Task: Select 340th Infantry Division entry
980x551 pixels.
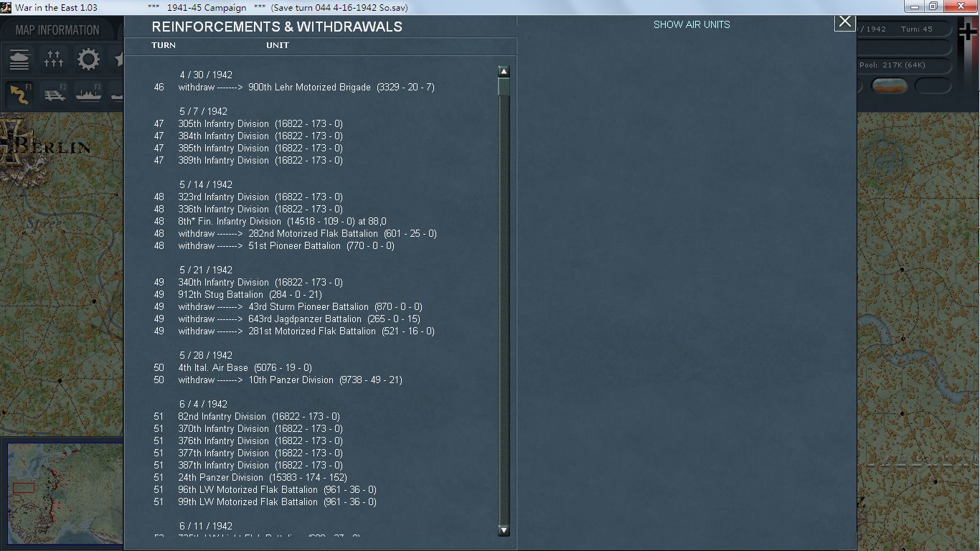Action: pos(260,283)
